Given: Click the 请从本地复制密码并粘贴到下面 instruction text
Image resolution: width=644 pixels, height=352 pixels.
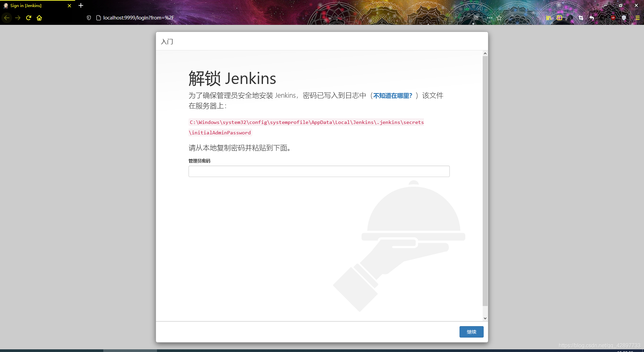Looking at the screenshot, I should tap(239, 148).
